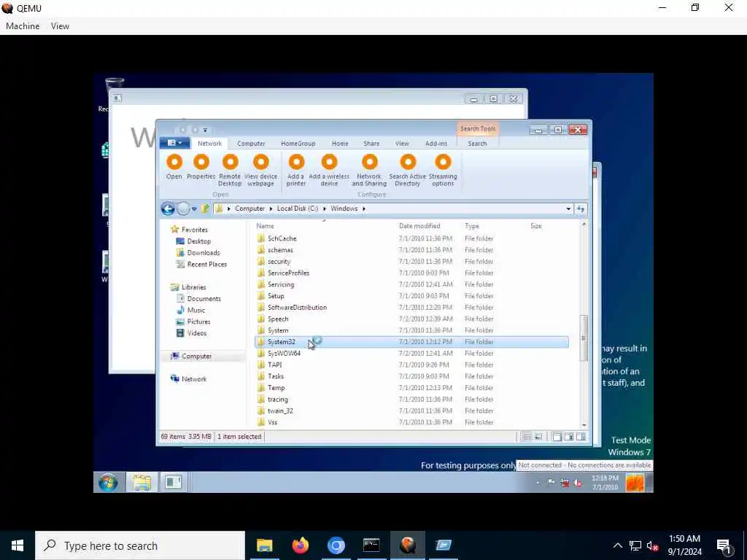Click the Open icon in the Network ribbon

174,163
